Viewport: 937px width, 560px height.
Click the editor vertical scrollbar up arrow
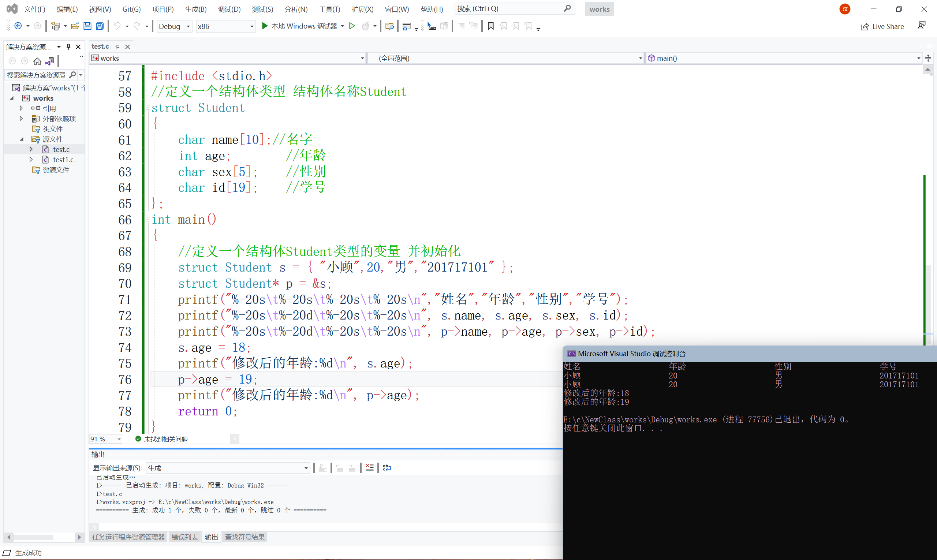(927, 70)
